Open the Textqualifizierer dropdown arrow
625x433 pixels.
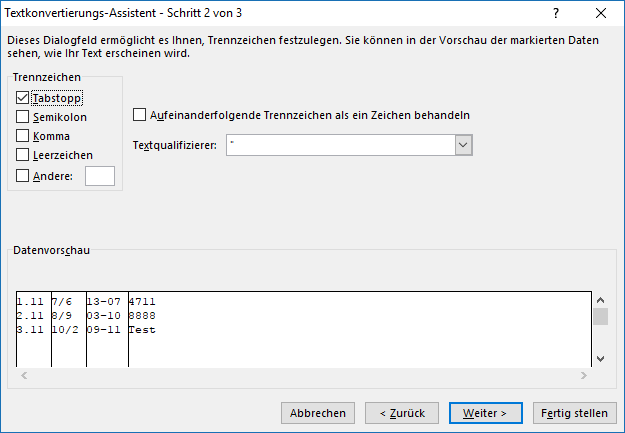click(463, 145)
